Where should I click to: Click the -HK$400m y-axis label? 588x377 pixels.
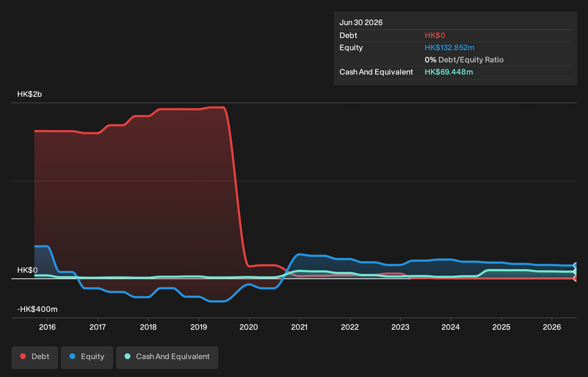pyautogui.click(x=37, y=309)
